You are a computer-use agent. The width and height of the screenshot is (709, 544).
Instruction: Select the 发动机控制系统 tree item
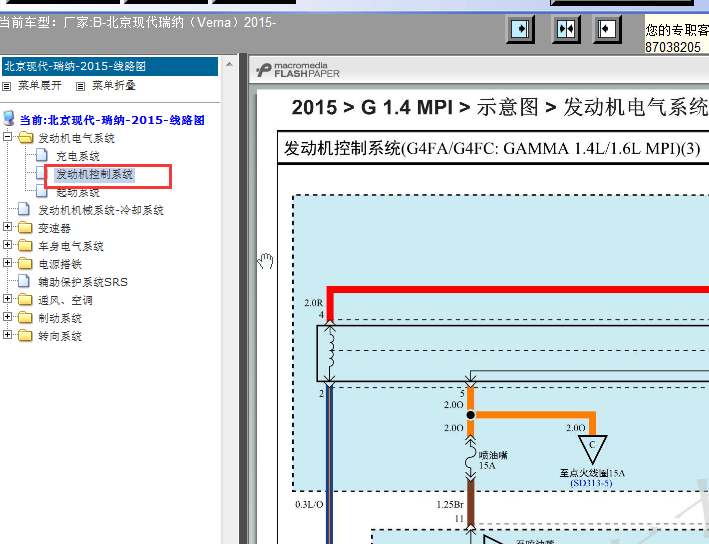94,174
